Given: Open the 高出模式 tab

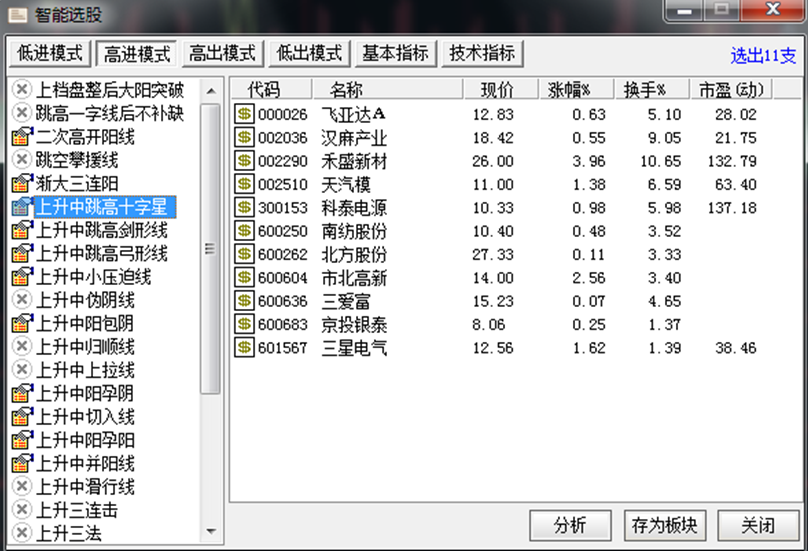Looking at the screenshot, I should (x=223, y=54).
